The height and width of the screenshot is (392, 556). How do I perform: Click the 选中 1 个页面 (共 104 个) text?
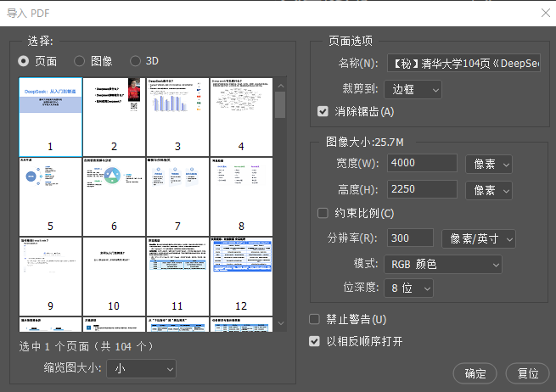click(86, 346)
